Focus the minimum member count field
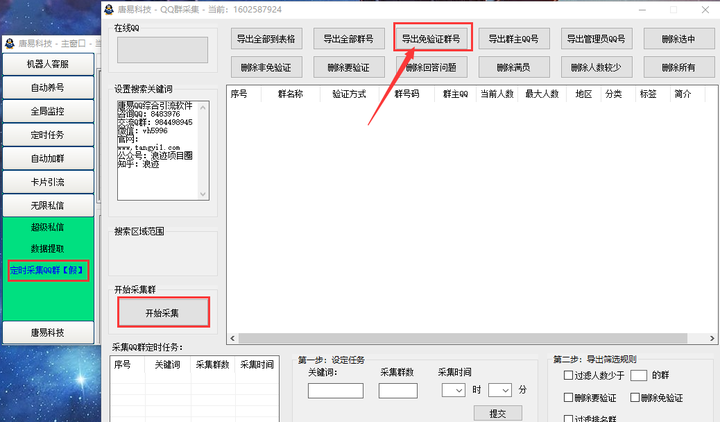720x422 pixels. point(639,375)
